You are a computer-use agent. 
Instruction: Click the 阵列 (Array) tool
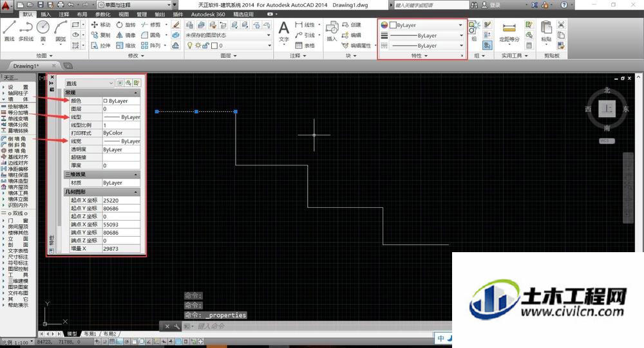(x=151, y=45)
